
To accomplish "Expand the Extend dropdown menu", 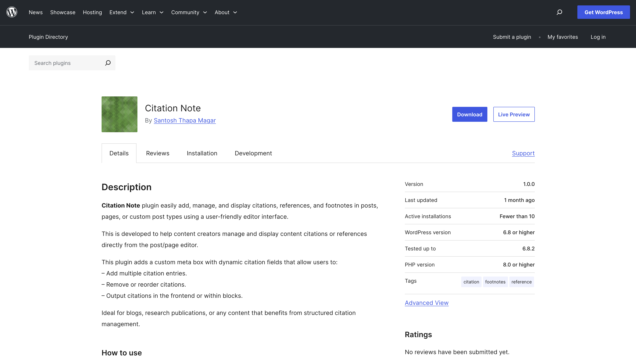I will coord(122,12).
